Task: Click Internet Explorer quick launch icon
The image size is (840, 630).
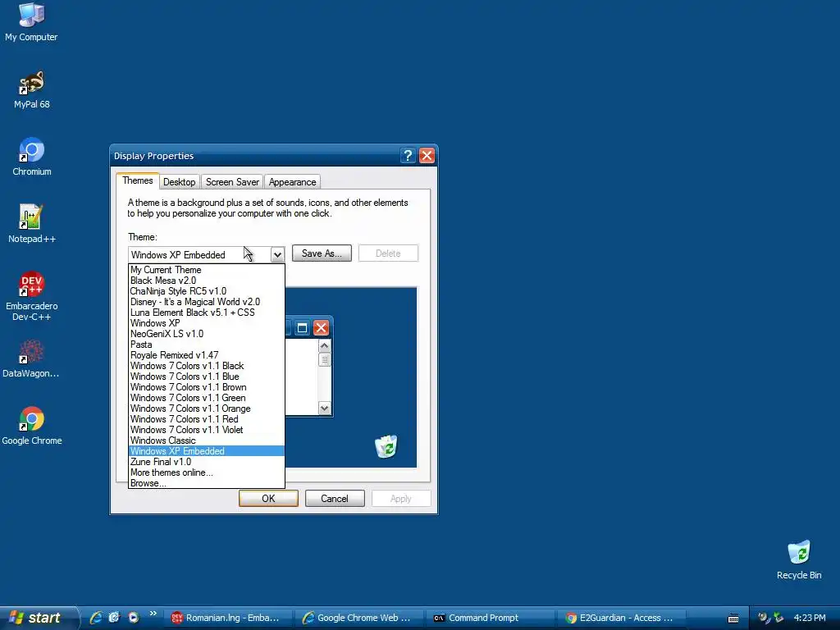Action: coord(95,618)
